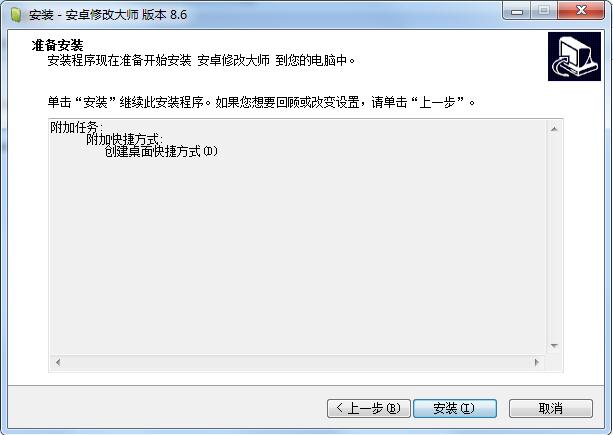Click the scroll-up arrow in the summary box
Screen dimensions: 613x435
point(554,129)
